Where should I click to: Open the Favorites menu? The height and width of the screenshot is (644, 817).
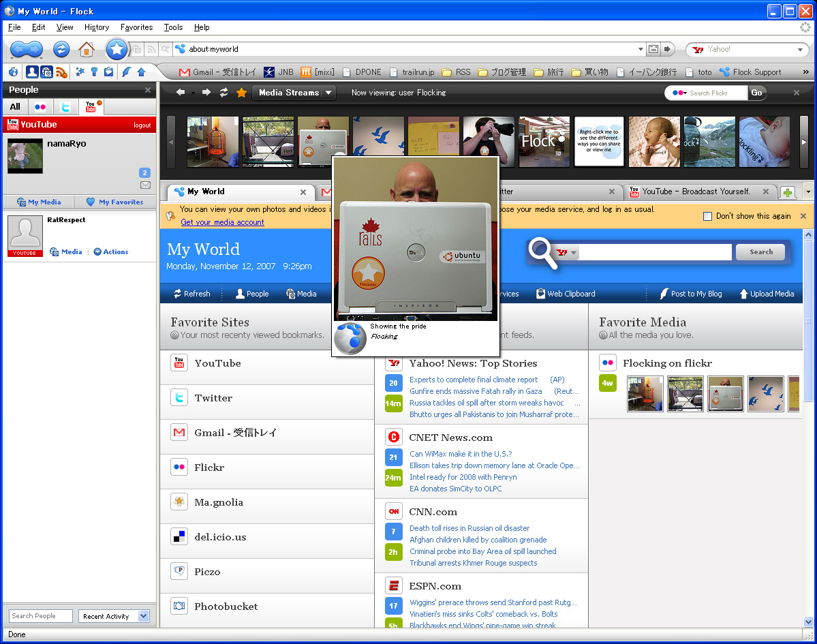pos(136,27)
